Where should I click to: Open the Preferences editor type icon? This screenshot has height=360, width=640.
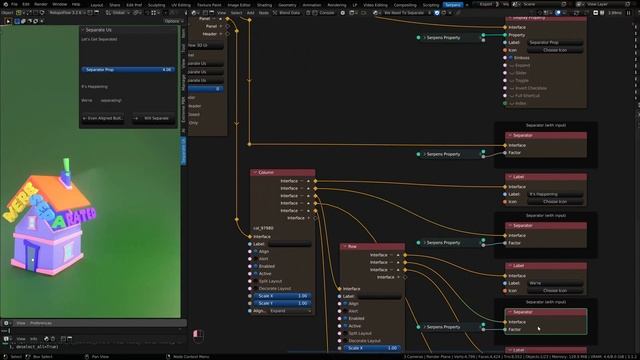(6, 323)
